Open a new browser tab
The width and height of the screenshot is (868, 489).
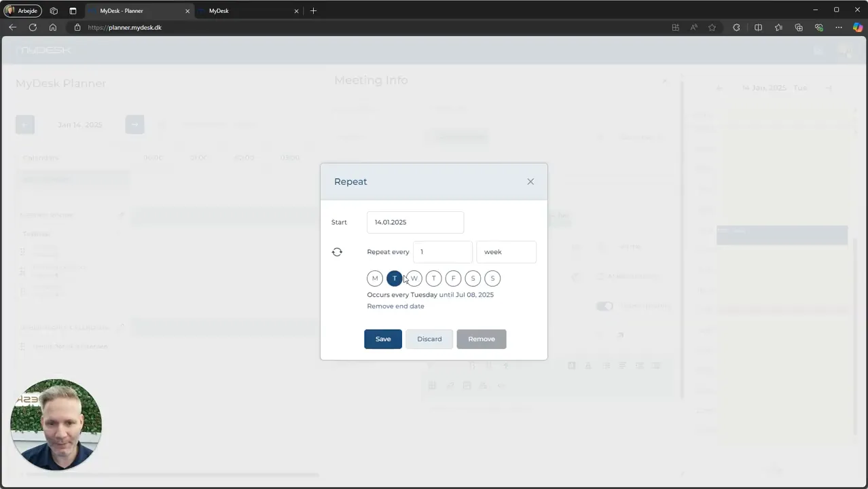pyautogui.click(x=313, y=11)
